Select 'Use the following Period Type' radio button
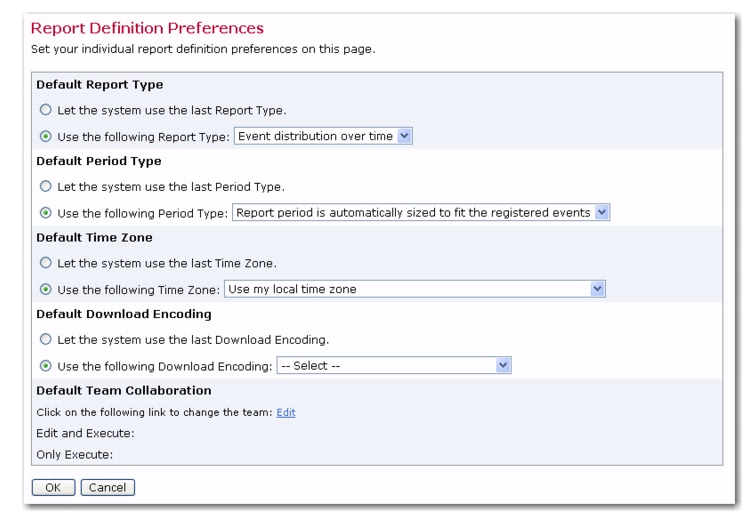Screen dimensions: 754x527 (46, 213)
